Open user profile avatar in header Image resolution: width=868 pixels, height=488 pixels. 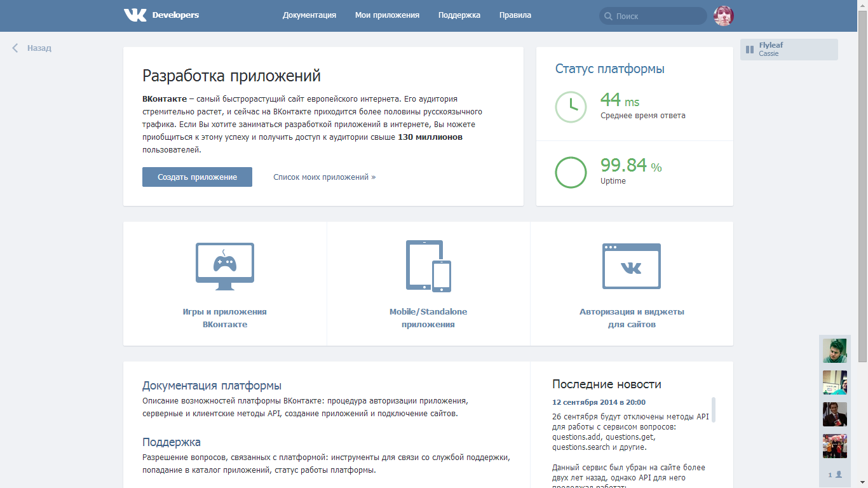[x=724, y=16]
